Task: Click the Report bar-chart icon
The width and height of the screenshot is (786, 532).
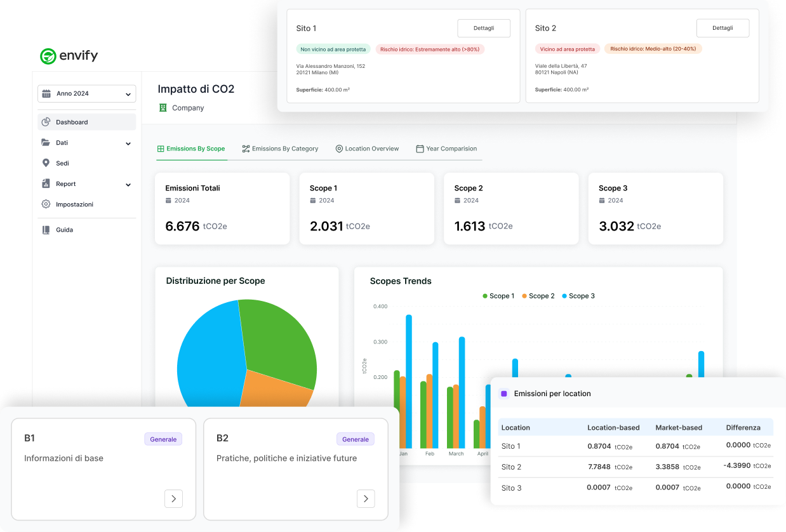Action: pos(46,183)
